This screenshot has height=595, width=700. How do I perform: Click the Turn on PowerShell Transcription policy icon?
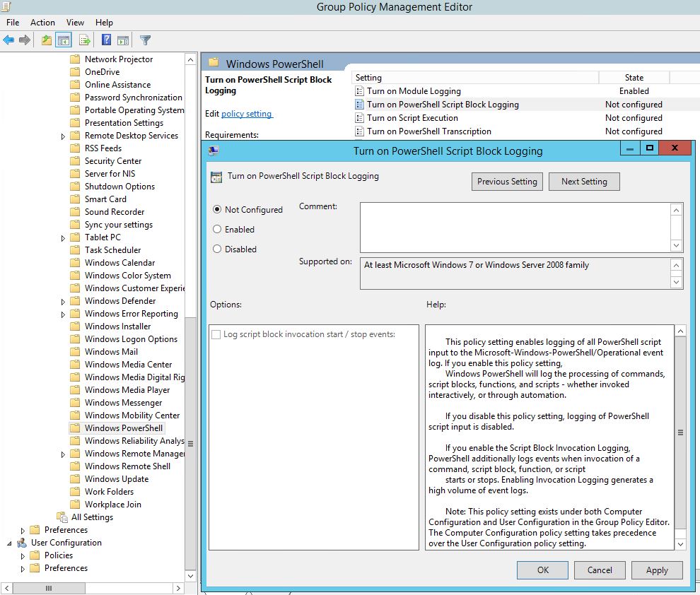pos(359,131)
